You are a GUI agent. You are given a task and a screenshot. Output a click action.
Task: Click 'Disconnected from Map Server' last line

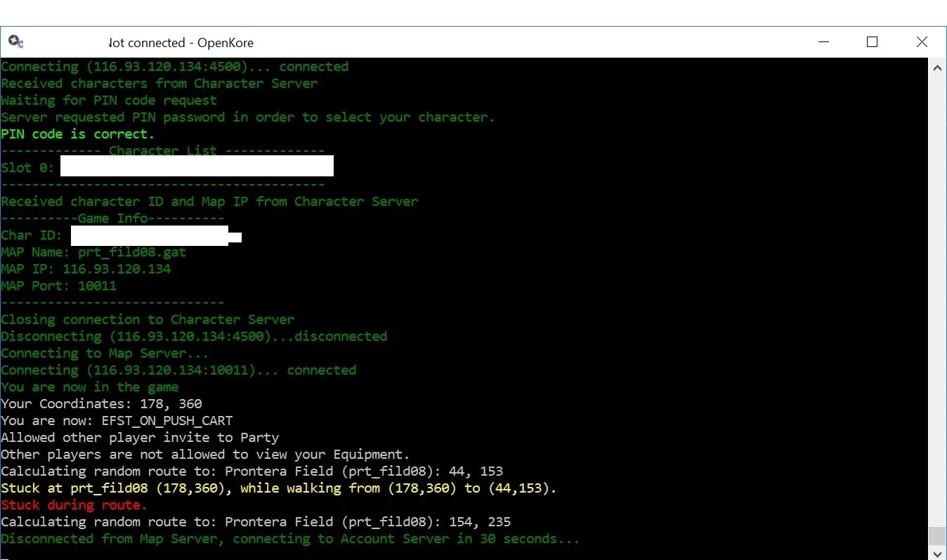pyautogui.click(x=290, y=539)
